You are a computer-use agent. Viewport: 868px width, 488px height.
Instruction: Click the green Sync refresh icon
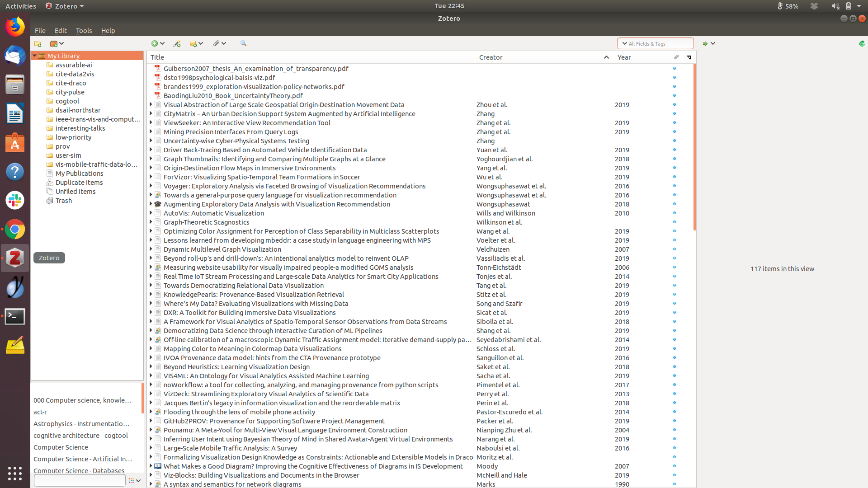[x=862, y=44]
